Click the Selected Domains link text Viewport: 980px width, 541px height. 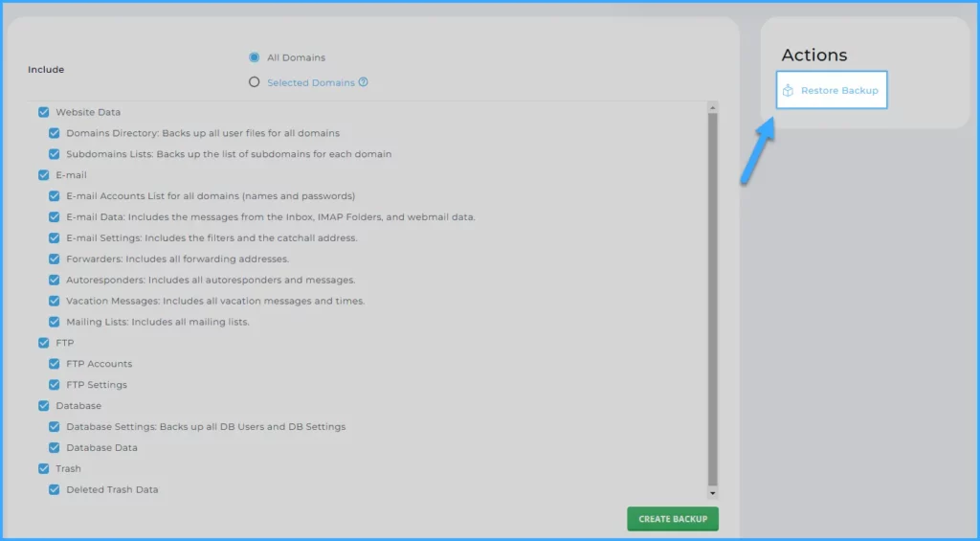coord(310,82)
